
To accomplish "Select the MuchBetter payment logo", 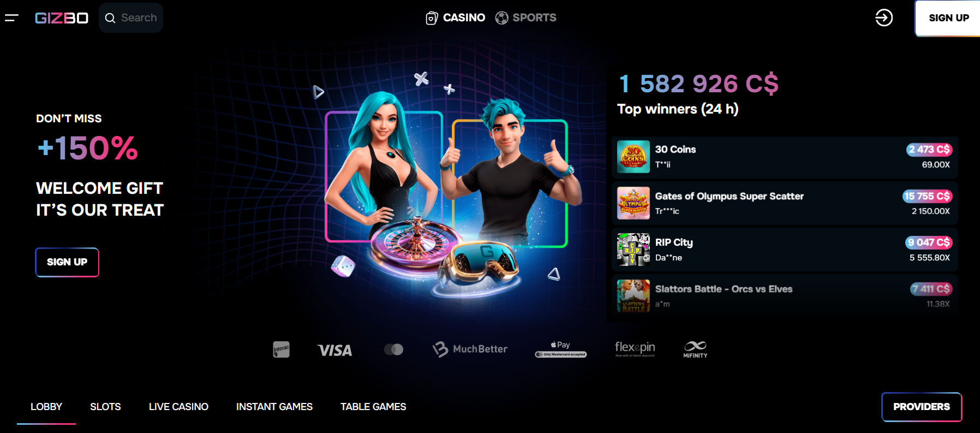I will tap(470, 349).
